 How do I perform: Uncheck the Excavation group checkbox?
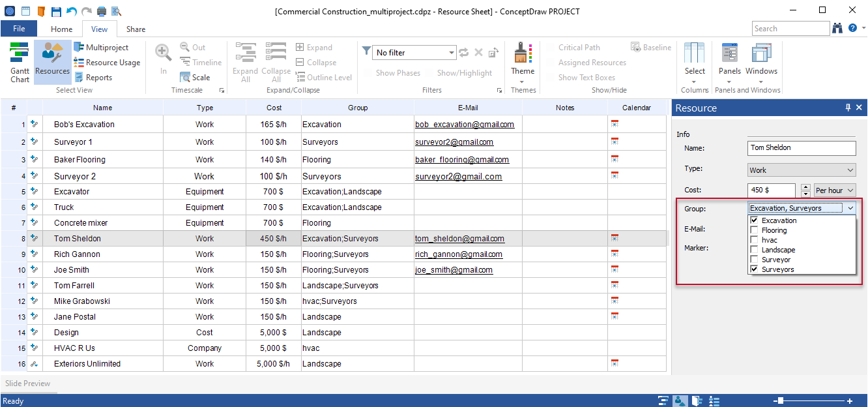tap(754, 220)
